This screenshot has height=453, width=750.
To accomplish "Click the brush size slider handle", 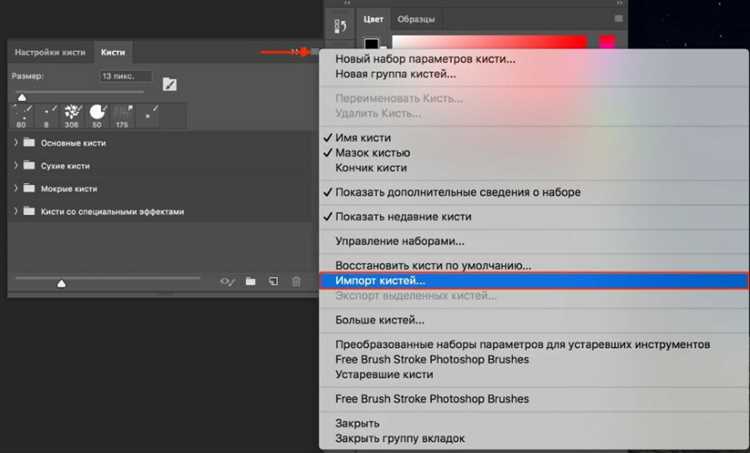I will [x=22, y=98].
